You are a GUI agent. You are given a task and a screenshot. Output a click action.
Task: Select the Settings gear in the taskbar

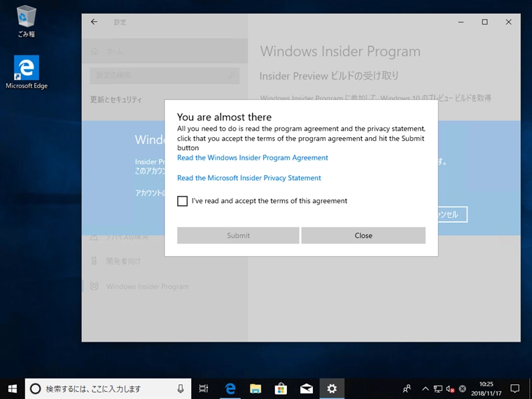coord(332,388)
